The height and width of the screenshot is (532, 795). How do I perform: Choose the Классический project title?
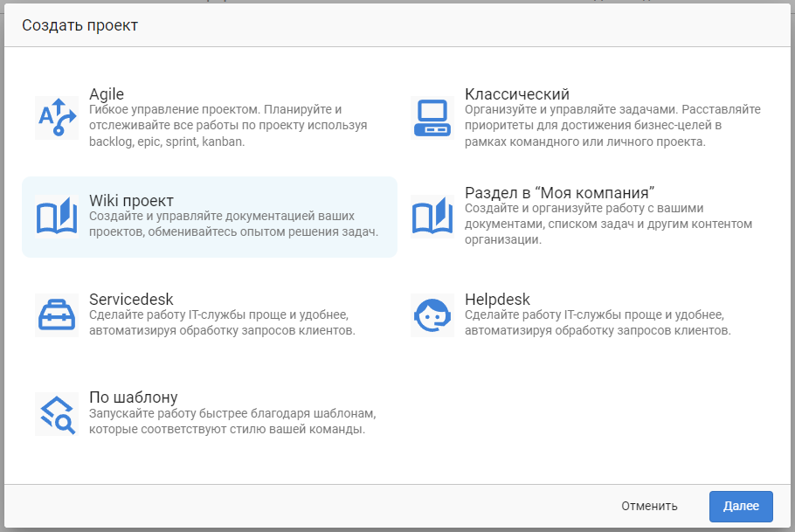tap(517, 94)
